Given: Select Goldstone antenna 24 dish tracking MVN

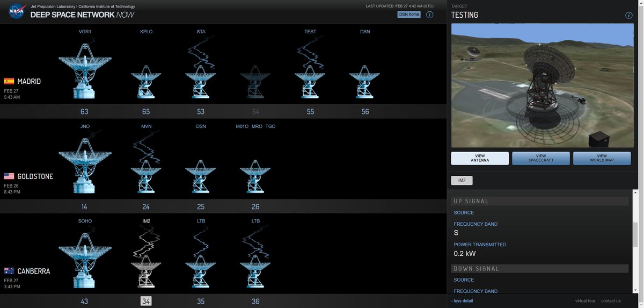Looking at the screenshot, I should (x=146, y=176).
